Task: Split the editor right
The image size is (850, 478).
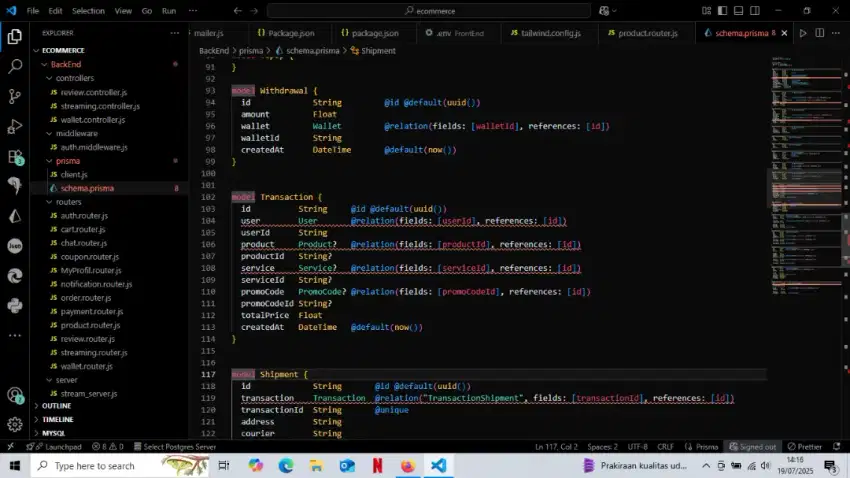Action: pos(820,33)
